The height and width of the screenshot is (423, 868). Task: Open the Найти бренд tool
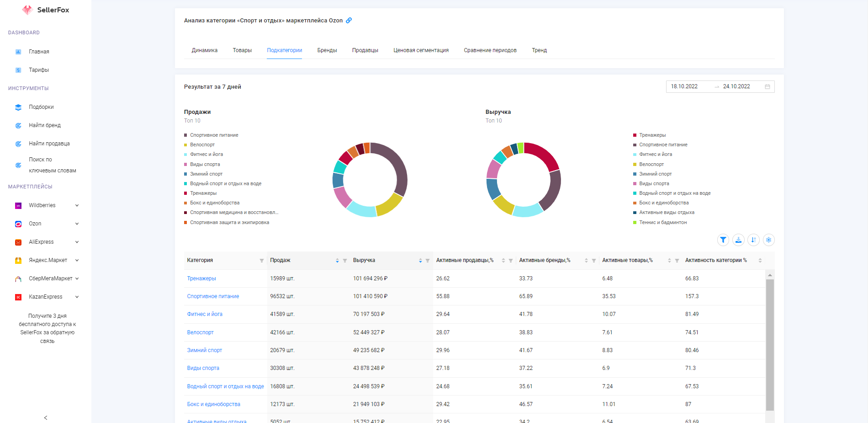(x=45, y=125)
